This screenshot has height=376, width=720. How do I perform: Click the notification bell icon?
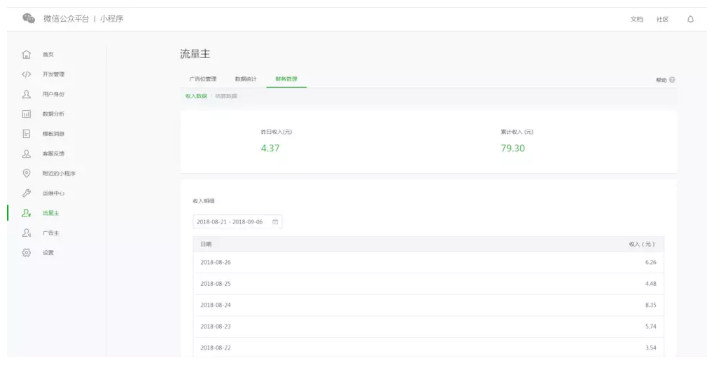[x=690, y=19]
